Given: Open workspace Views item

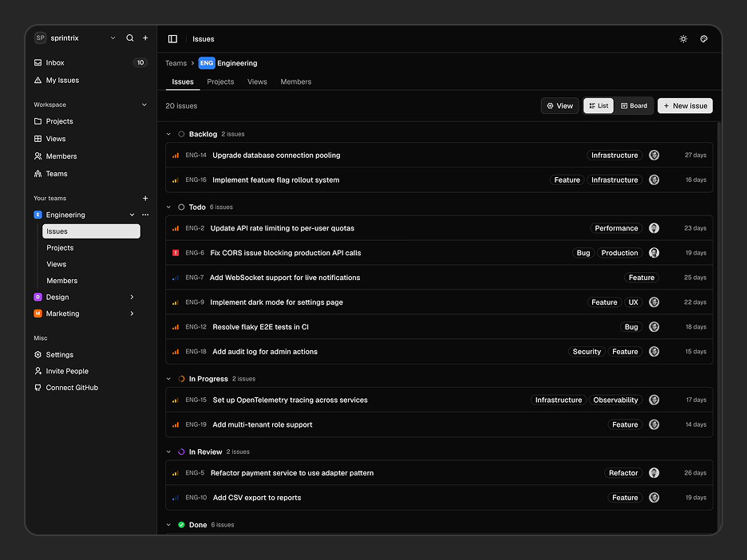Looking at the screenshot, I should click(90, 139).
